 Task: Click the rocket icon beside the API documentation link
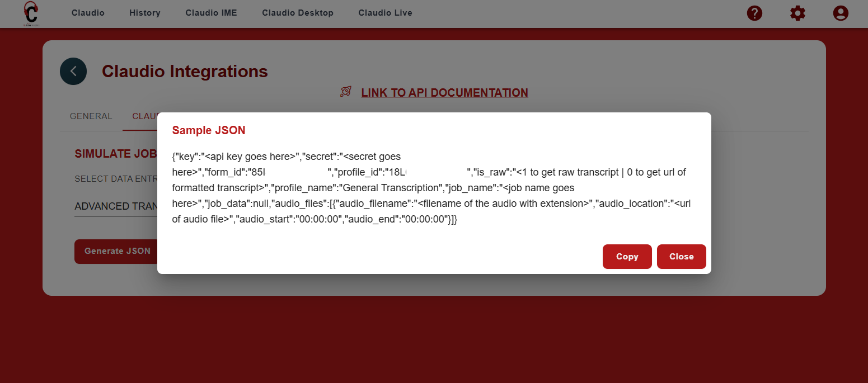pos(346,92)
